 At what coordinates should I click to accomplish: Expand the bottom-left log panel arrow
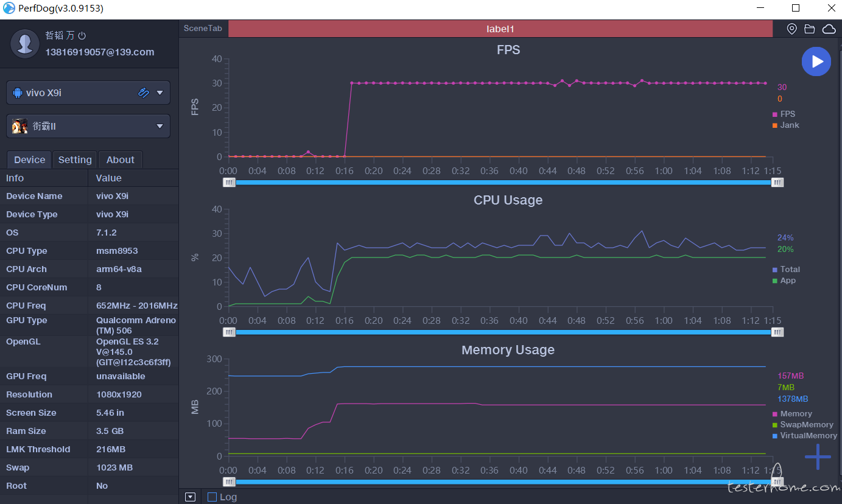(190, 497)
